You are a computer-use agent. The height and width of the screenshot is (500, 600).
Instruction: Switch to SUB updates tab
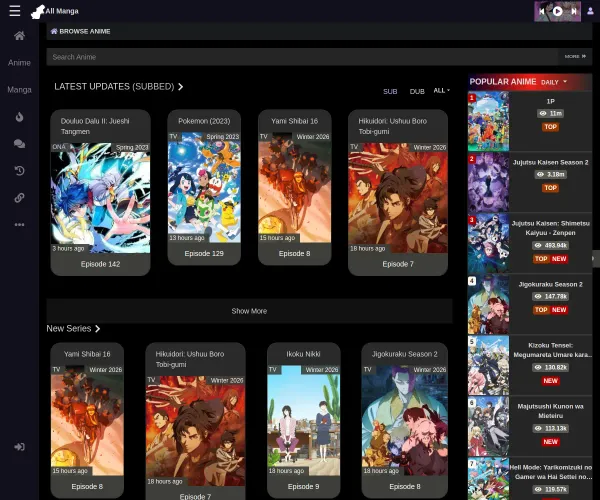[x=390, y=91]
